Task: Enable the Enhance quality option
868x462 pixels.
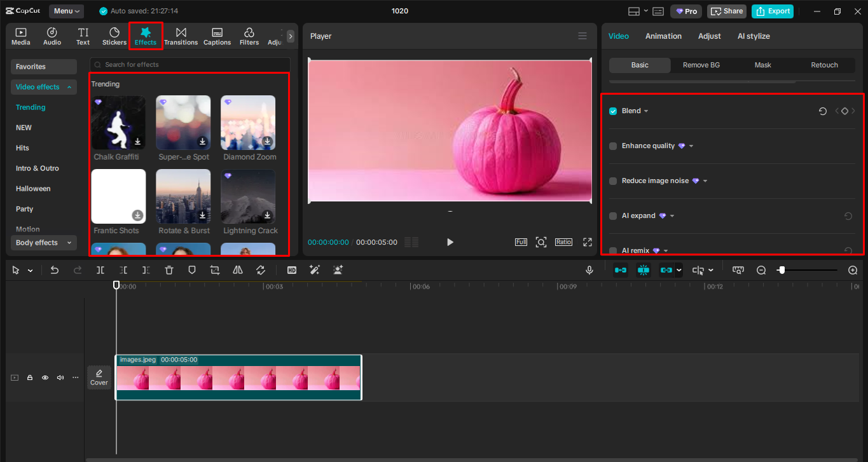Action: 612,146
